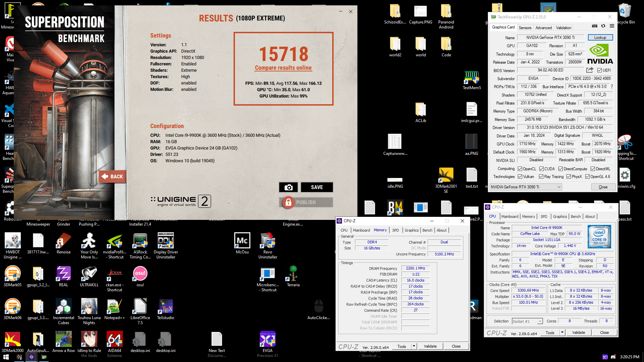Click DRAM Frequency value 2200.1 MHz
The width and height of the screenshot is (644, 362).
point(415,268)
